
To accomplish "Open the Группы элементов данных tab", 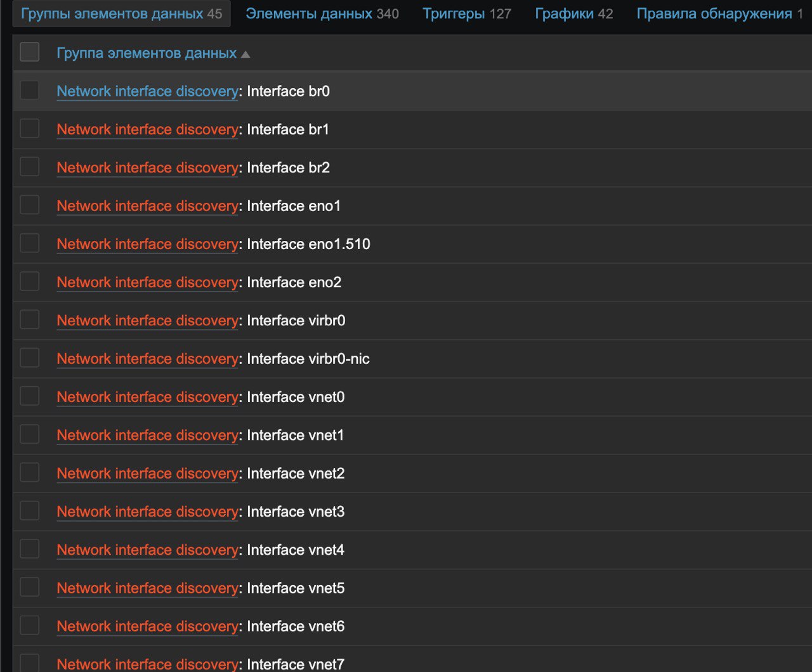I will [121, 13].
